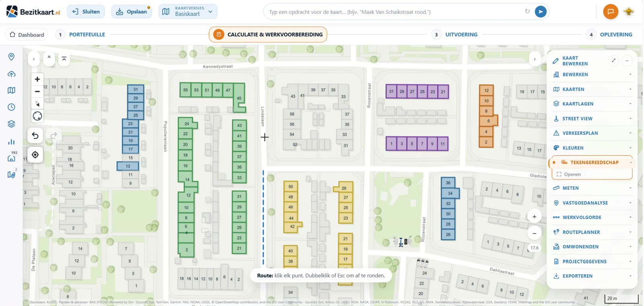Expand the Street View section

592,119
